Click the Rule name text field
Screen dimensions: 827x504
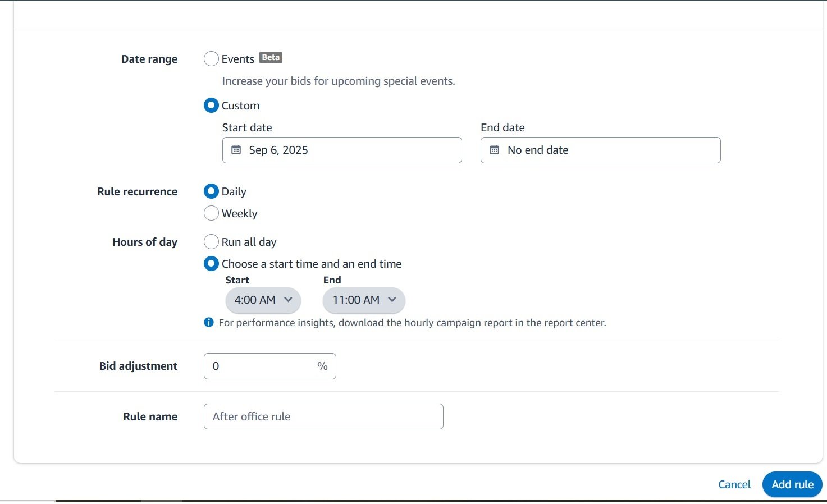tap(323, 416)
